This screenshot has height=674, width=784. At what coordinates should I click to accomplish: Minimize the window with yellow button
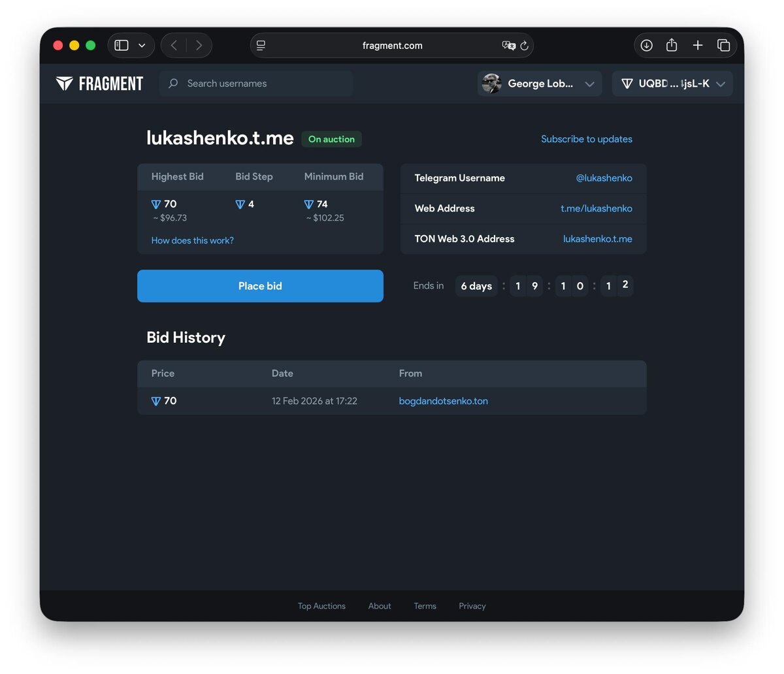point(74,45)
